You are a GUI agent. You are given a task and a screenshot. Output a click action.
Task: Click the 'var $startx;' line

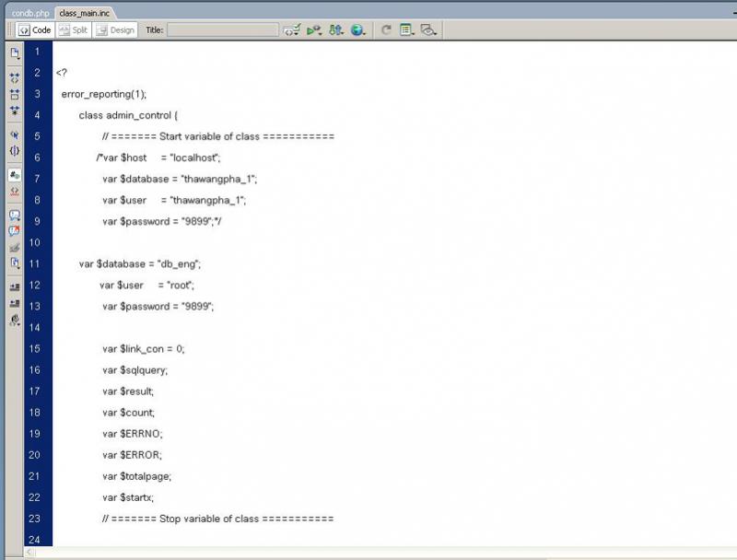(x=128, y=497)
